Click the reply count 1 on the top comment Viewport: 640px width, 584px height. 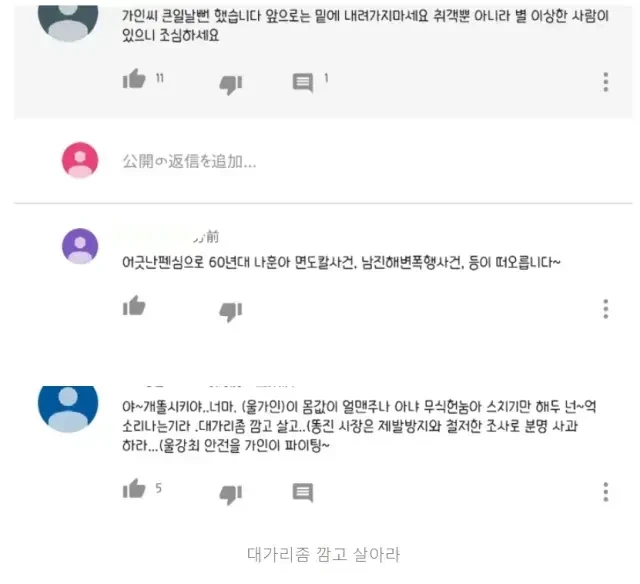pyautogui.click(x=326, y=78)
